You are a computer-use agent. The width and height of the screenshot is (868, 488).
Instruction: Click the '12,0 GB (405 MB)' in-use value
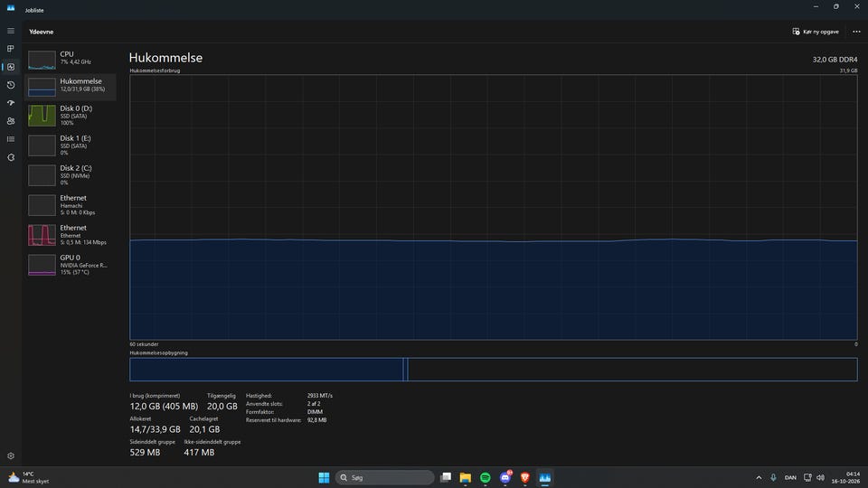(x=164, y=406)
